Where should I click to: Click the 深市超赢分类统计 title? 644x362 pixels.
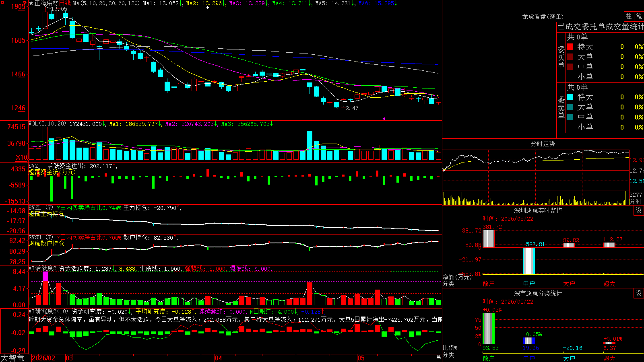click(538, 293)
